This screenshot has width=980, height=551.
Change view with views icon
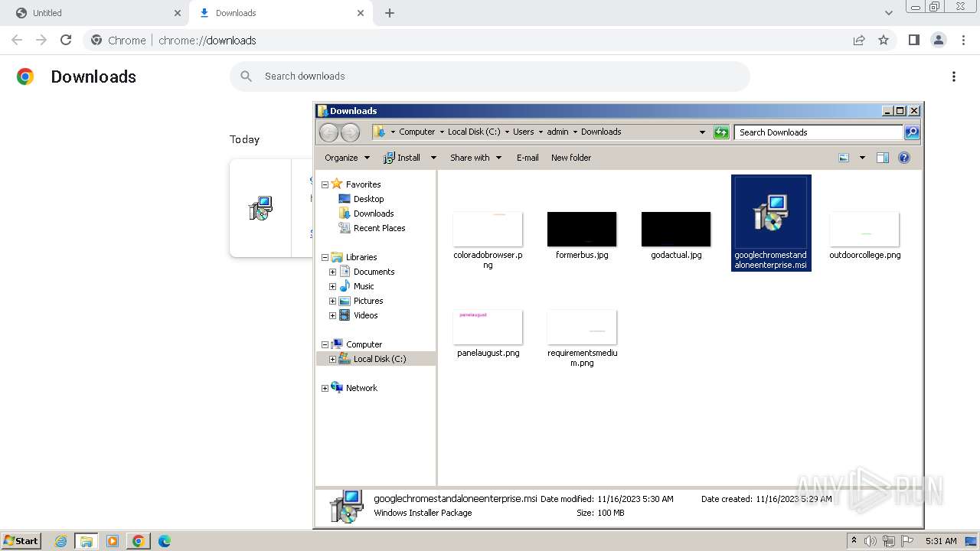pos(844,158)
